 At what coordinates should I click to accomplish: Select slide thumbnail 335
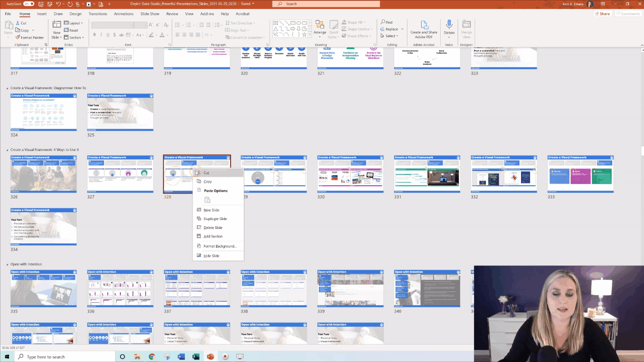[x=43, y=289]
